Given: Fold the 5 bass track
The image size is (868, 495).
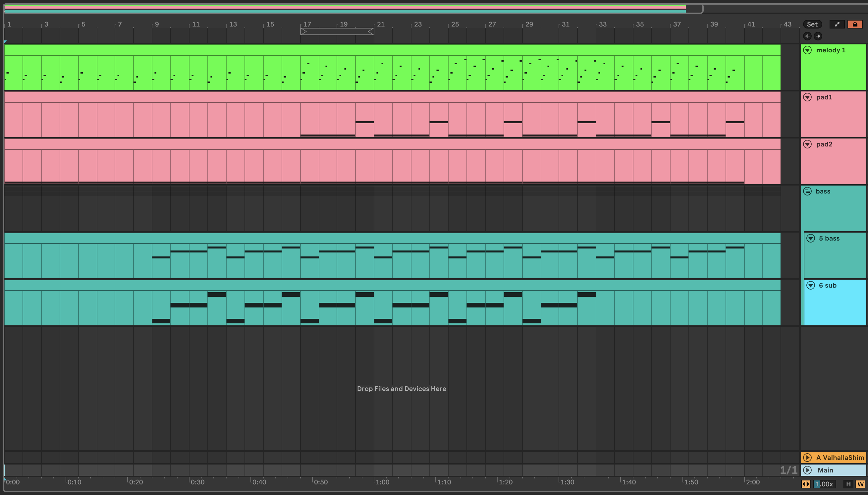Looking at the screenshot, I should (x=811, y=238).
